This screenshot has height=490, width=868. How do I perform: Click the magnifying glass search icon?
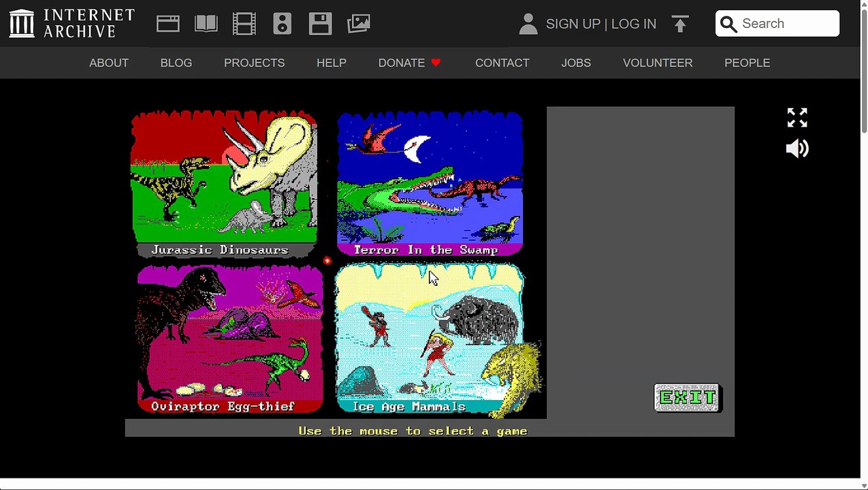(728, 24)
